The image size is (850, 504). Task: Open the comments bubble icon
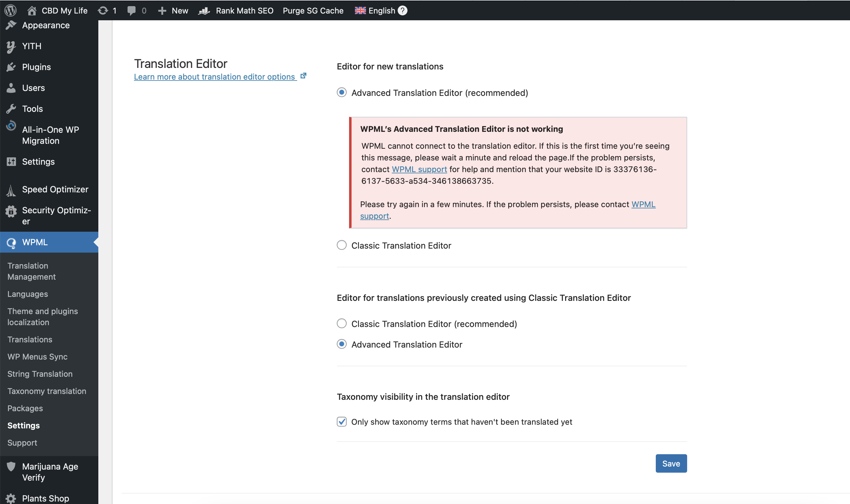132,10
